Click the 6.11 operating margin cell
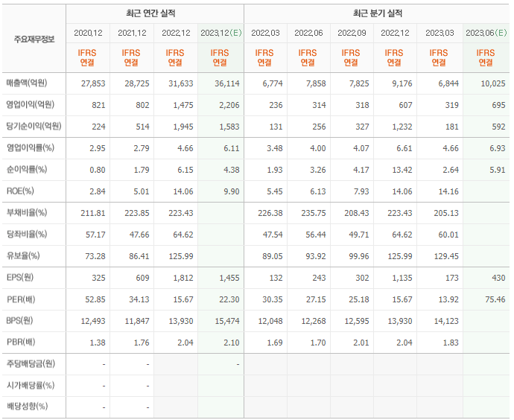Screen dimensions: 514x420 (x=232, y=148)
